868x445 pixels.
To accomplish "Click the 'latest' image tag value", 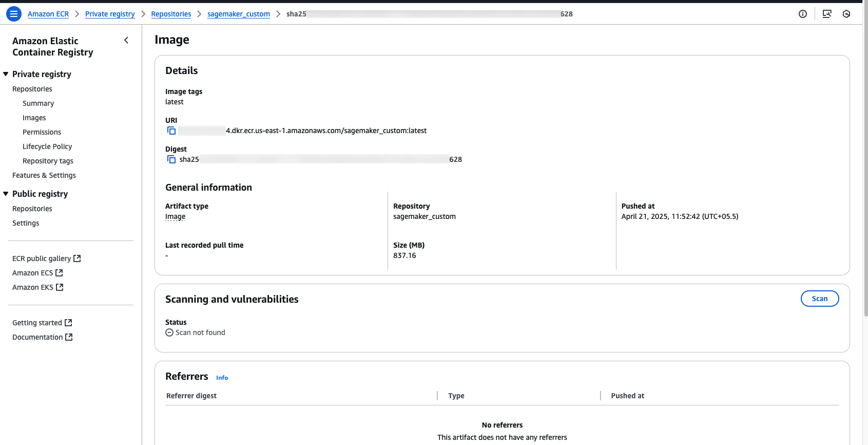I will pos(175,102).
